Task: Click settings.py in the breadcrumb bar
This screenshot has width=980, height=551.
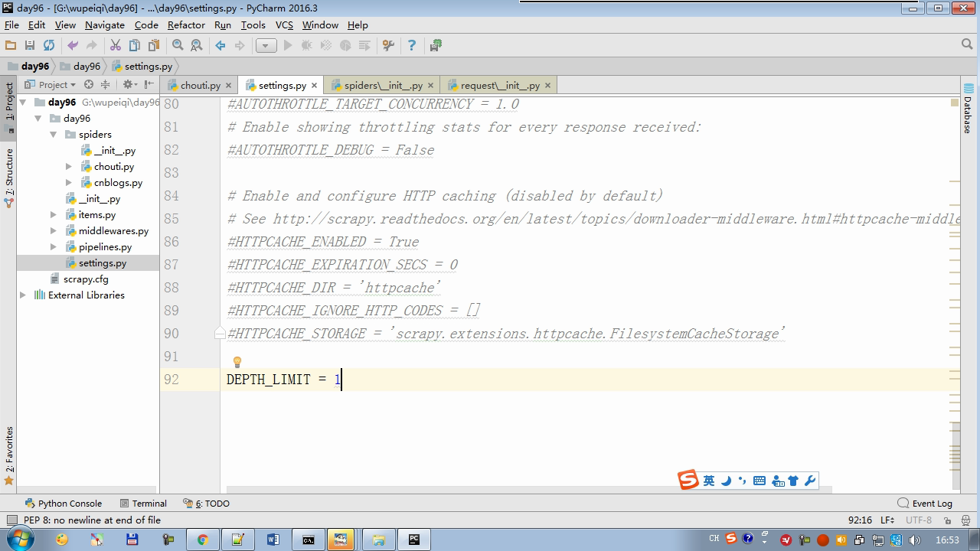Action: click(142, 66)
